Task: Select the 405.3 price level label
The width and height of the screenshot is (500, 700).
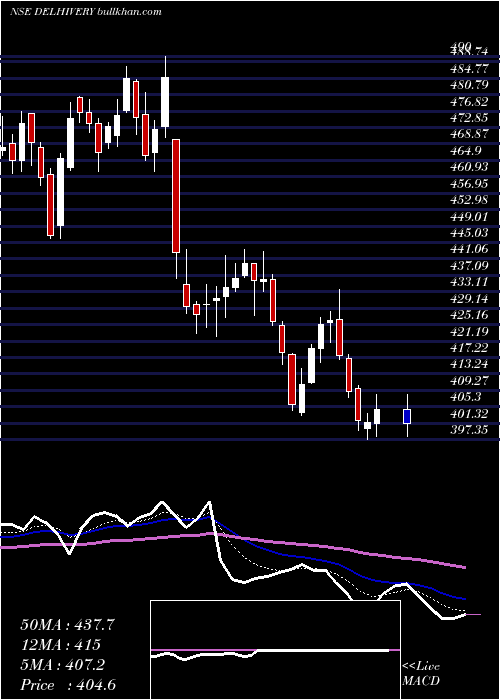Action: pos(466,399)
